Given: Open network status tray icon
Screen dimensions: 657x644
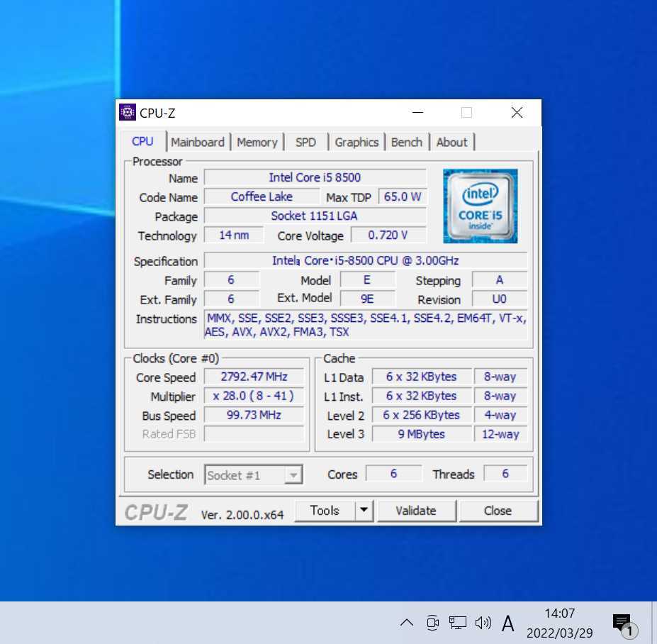Looking at the screenshot, I should click(x=458, y=623).
